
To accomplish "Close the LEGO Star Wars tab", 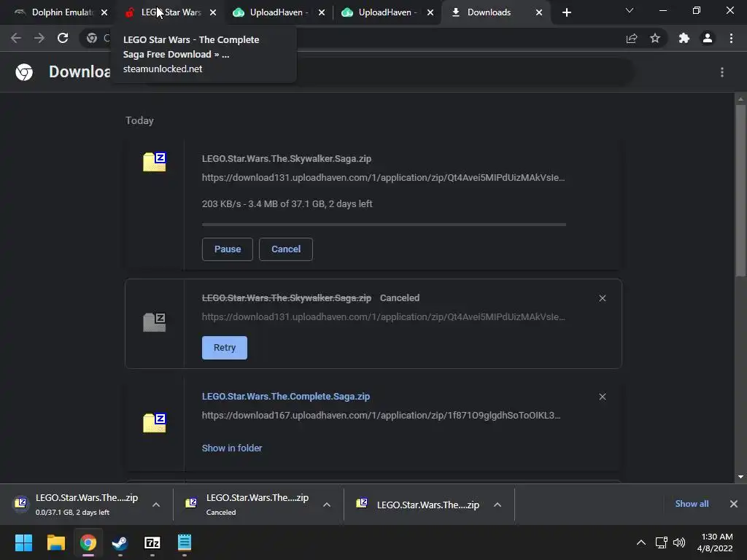I will pyautogui.click(x=213, y=12).
